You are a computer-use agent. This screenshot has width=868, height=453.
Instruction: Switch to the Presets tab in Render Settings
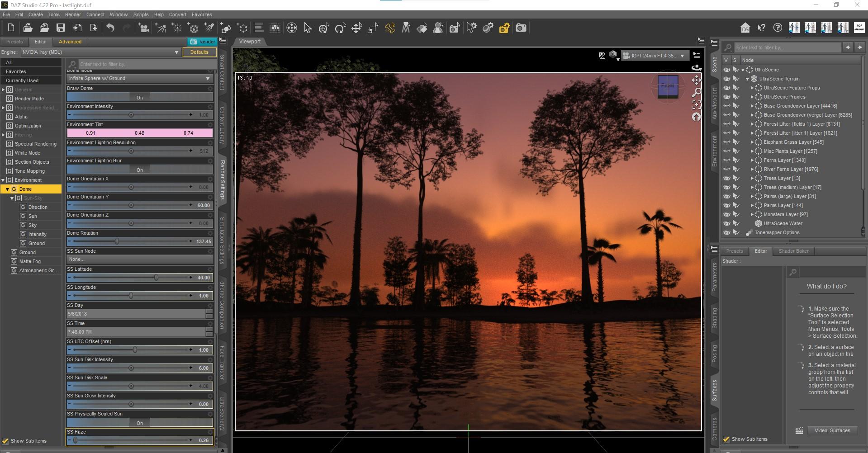click(14, 42)
